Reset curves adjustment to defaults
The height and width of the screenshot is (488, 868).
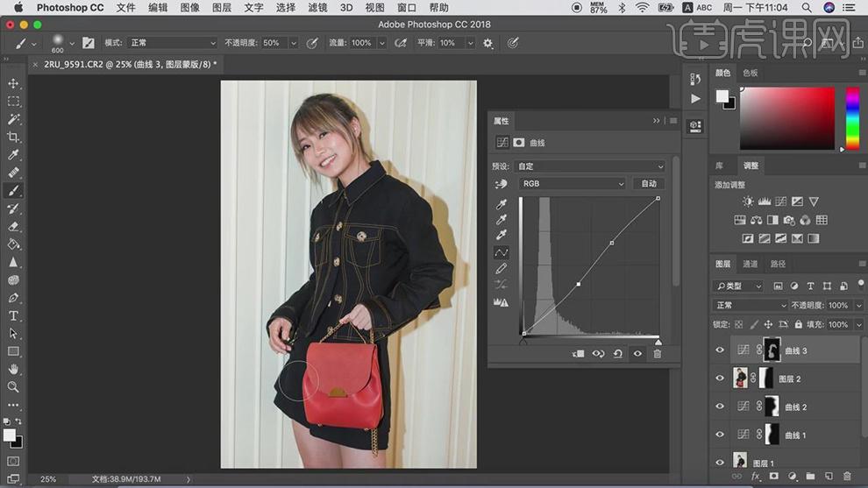pyautogui.click(x=618, y=354)
